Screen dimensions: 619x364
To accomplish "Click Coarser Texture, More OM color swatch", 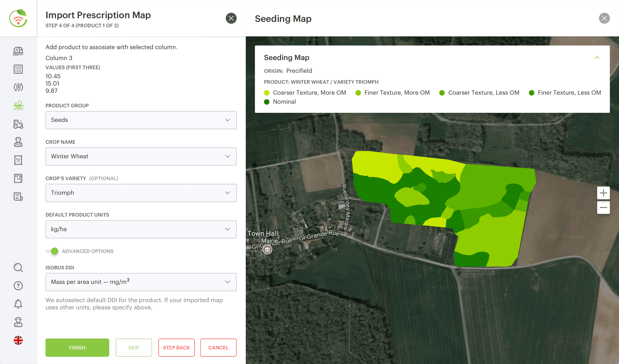I will [267, 93].
